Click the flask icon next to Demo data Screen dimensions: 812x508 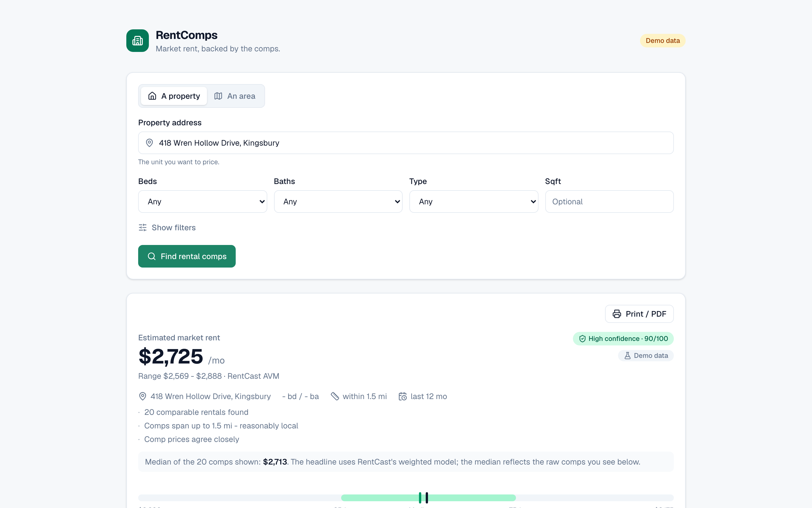tap(627, 356)
